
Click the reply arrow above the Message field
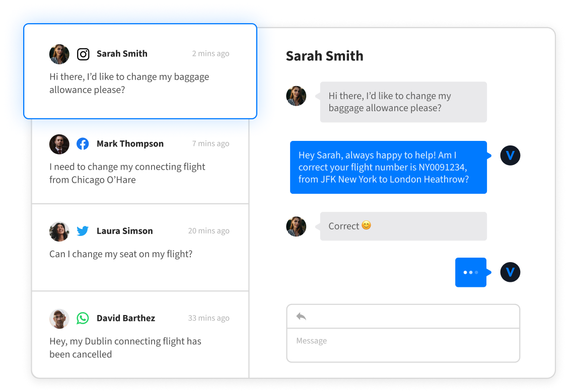(x=301, y=316)
